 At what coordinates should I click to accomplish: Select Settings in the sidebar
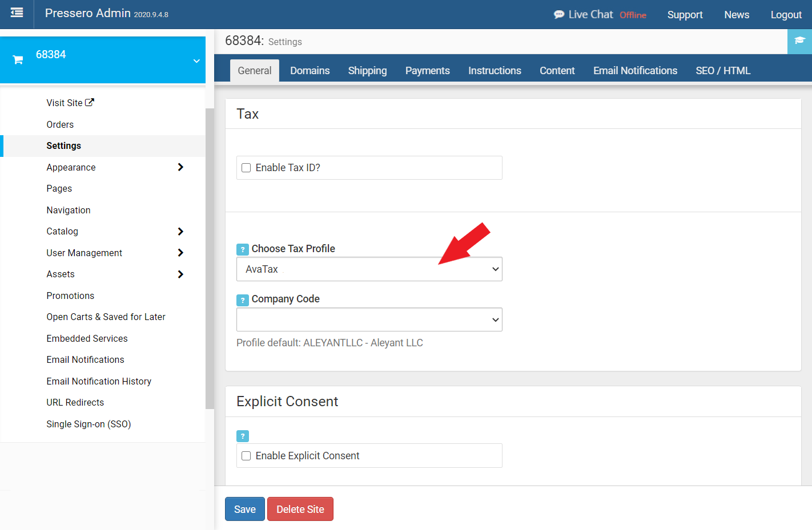pos(103,146)
